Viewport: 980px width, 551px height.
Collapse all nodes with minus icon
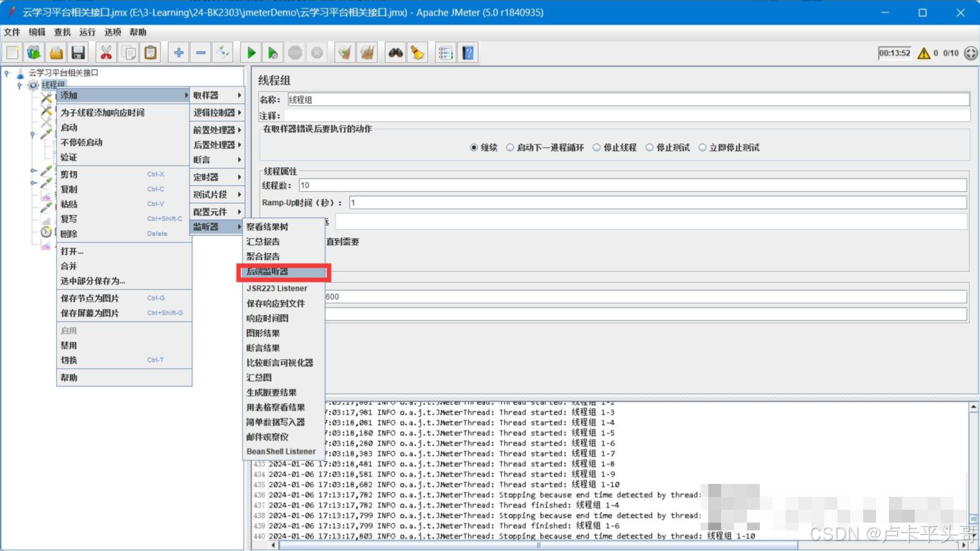coord(201,53)
